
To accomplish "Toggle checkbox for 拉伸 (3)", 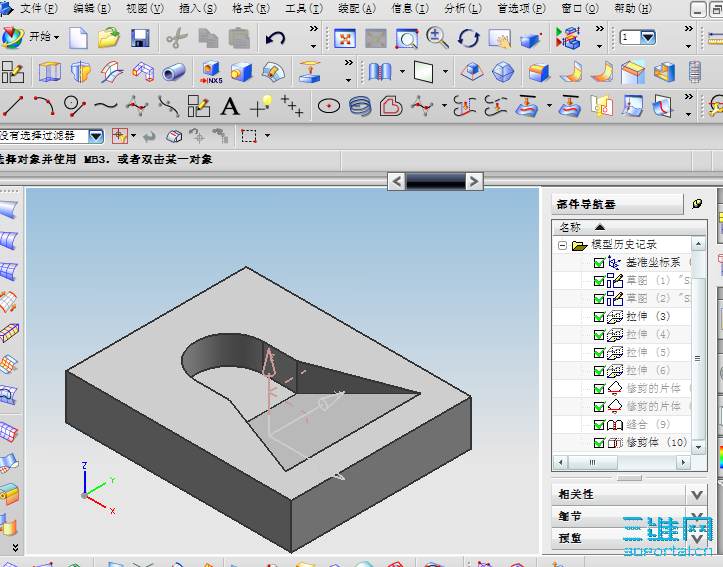I will click(x=599, y=317).
